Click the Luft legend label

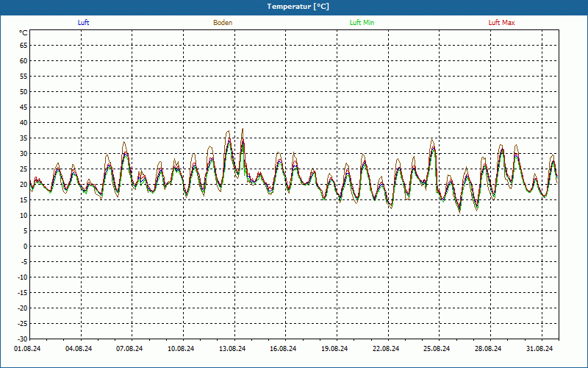pos(83,23)
